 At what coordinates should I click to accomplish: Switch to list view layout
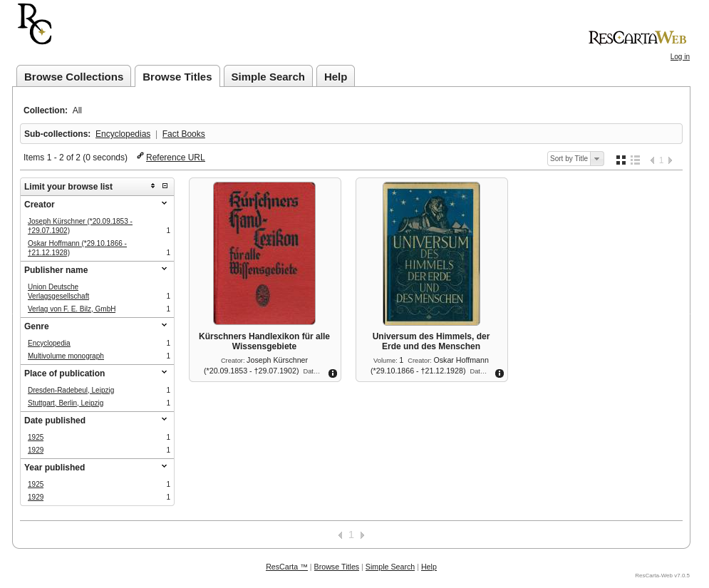636,160
